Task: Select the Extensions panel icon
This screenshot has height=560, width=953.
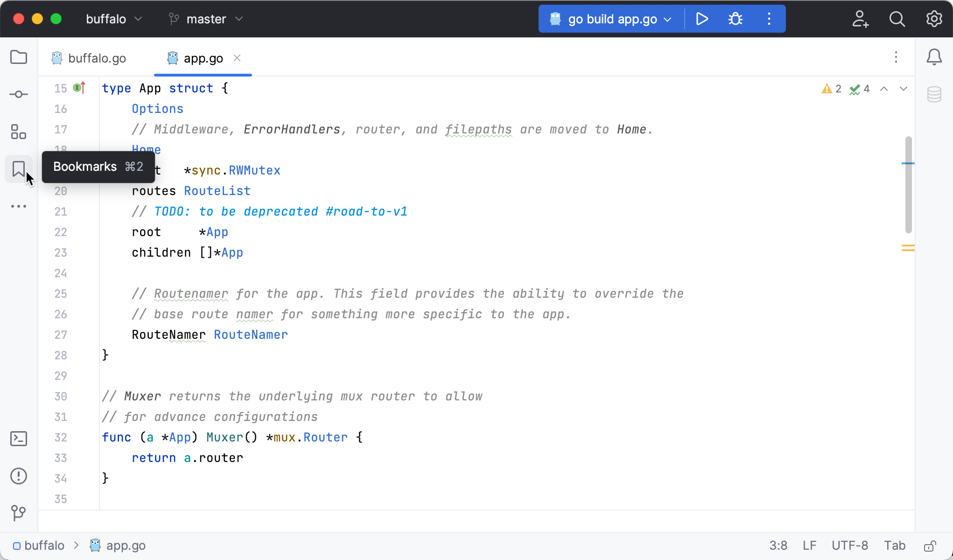Action: coord(18,131)
